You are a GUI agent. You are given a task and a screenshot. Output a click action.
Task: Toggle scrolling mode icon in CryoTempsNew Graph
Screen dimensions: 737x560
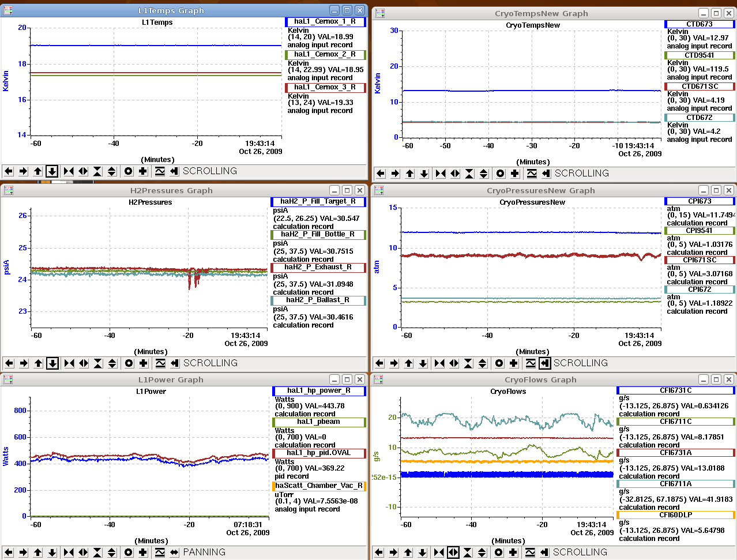click(x=546, y=174)
